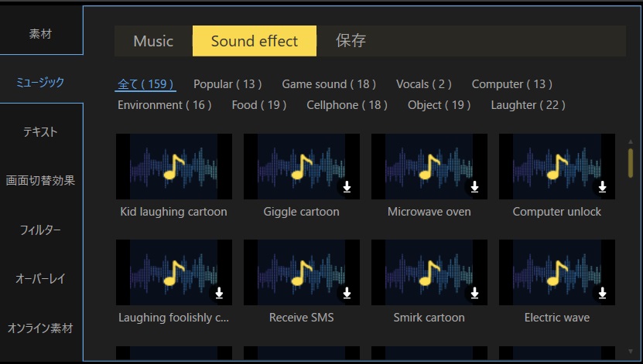643x364 pixels.
Task: Filter by Computer (13) category
Action: click(x=511, y=84)
